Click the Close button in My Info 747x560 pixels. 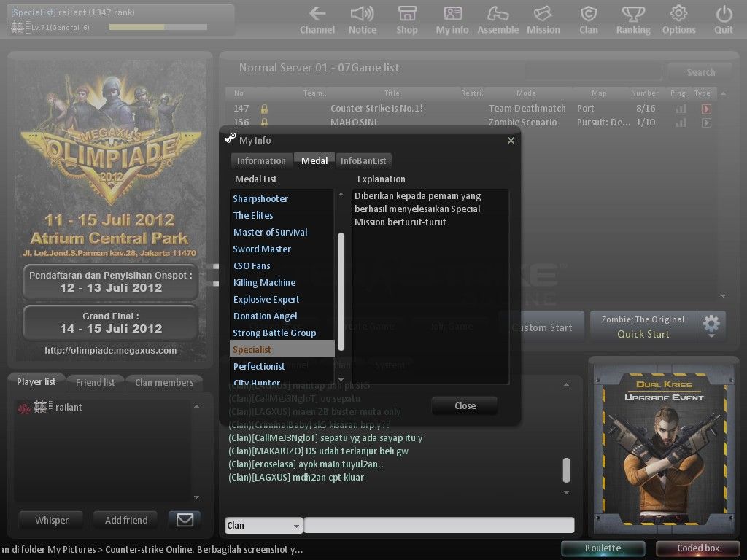[x=465, y=405]
